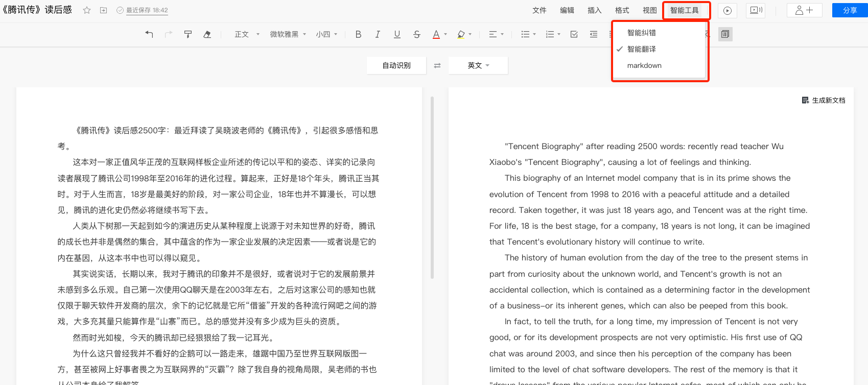Screen dimensions: 868x385
Task: Click the document icon beside 生成新文档
Action: 805,101
